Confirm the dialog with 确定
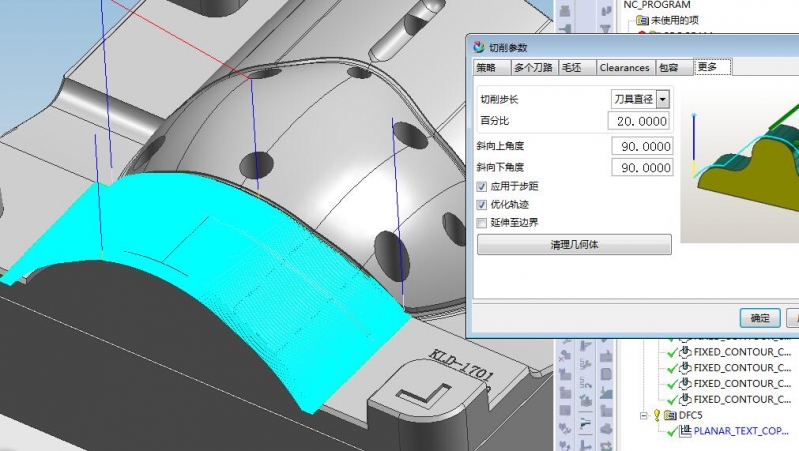Screen dimensions: 799x451 [x=760, y=318]
